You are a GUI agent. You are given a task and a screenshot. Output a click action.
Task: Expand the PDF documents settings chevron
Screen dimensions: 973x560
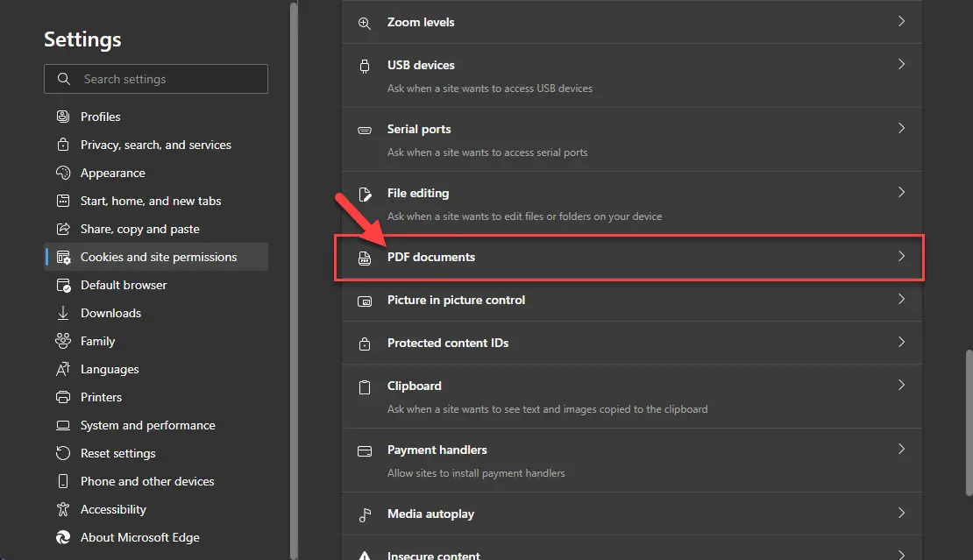pos(901,257)
